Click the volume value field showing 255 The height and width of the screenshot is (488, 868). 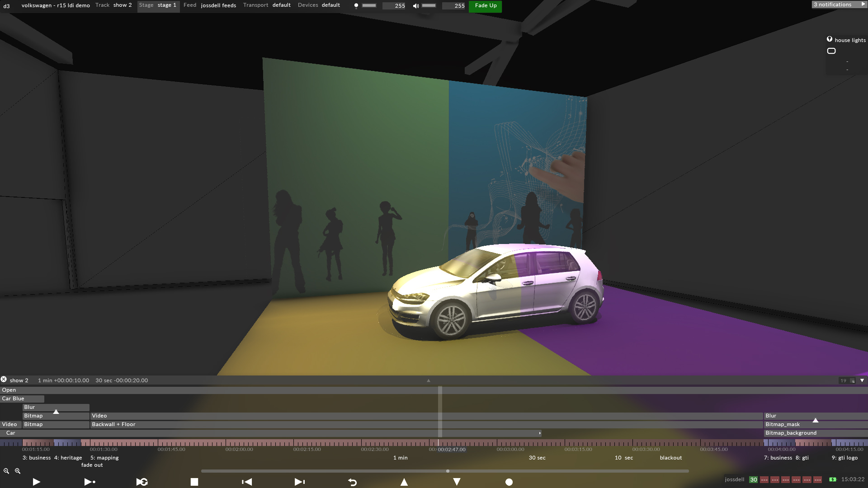coord(454,6)
